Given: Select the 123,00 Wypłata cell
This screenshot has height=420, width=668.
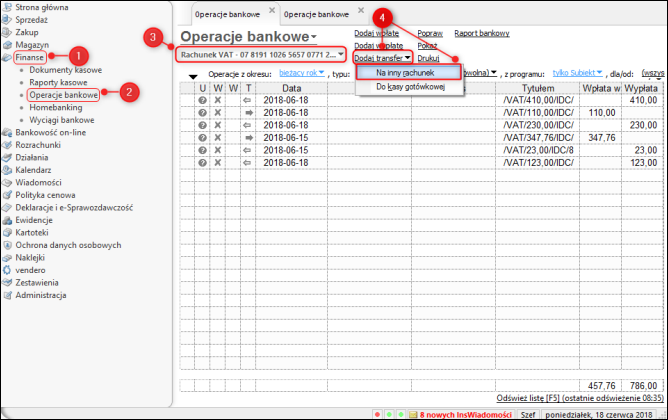Looking at the screenshot, I should (x=642, y=163).
